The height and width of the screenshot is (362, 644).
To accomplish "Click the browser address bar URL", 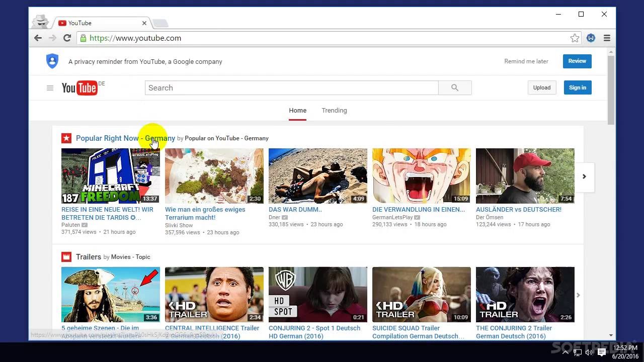I will pyautogui.click(x=135, y=38).
